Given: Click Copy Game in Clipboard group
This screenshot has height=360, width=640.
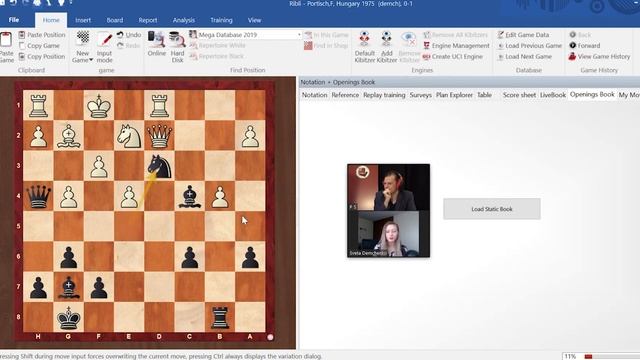Looking at the screenshot, I should [39, 46].
